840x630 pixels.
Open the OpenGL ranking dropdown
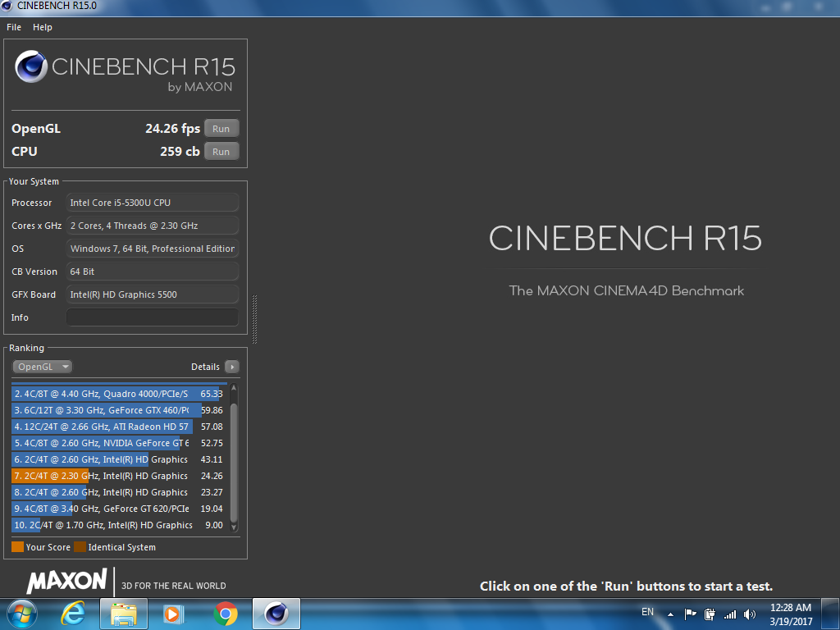pos(43,367)
